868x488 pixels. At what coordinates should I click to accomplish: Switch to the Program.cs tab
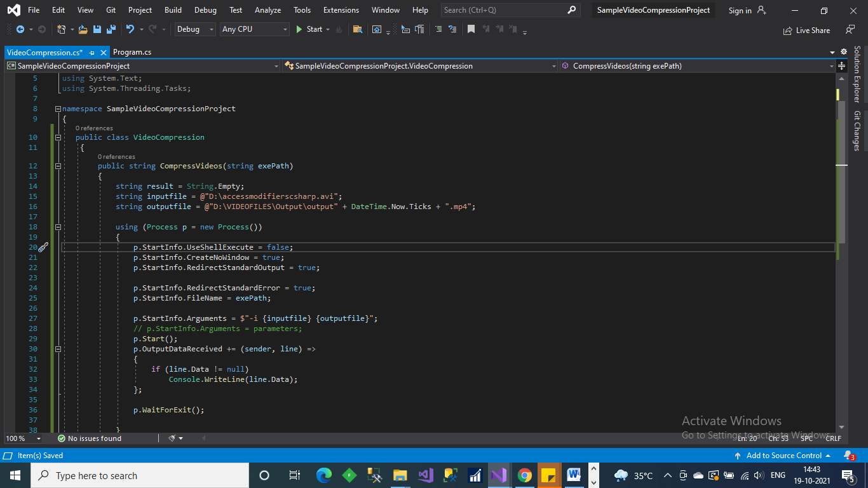pyautogui.click(x=132, y=52)
